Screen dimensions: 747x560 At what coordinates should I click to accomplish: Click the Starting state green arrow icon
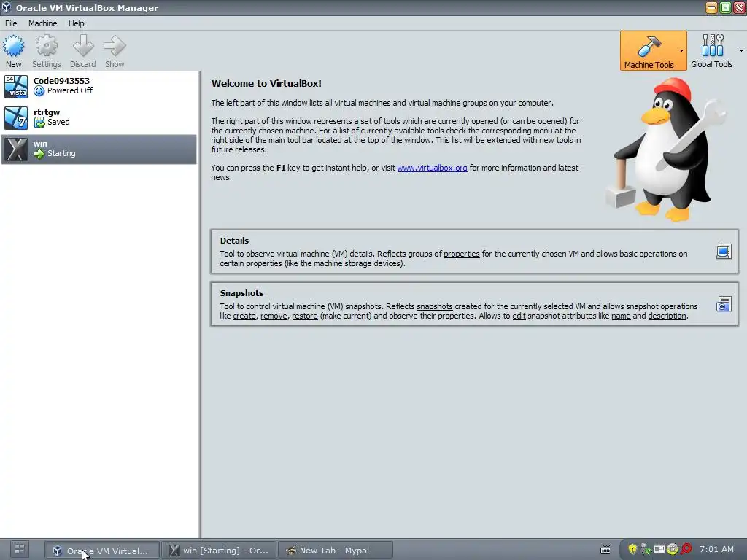(x=39, y=154)
